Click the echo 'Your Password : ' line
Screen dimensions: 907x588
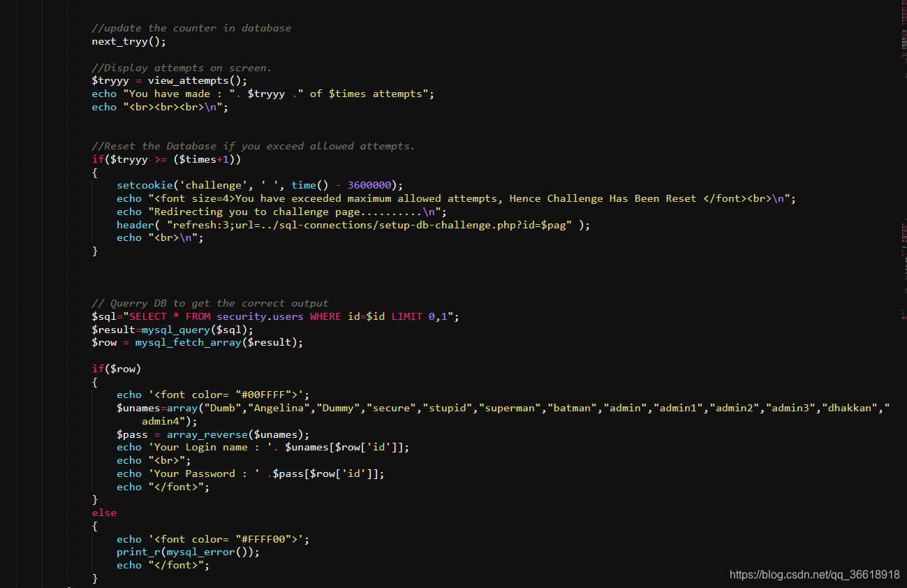250,473
